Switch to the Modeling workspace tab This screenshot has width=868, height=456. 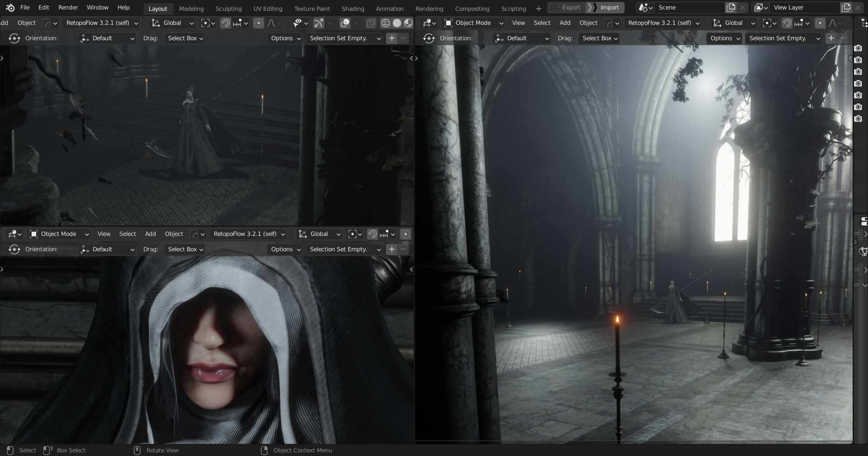tap(191, 9)
